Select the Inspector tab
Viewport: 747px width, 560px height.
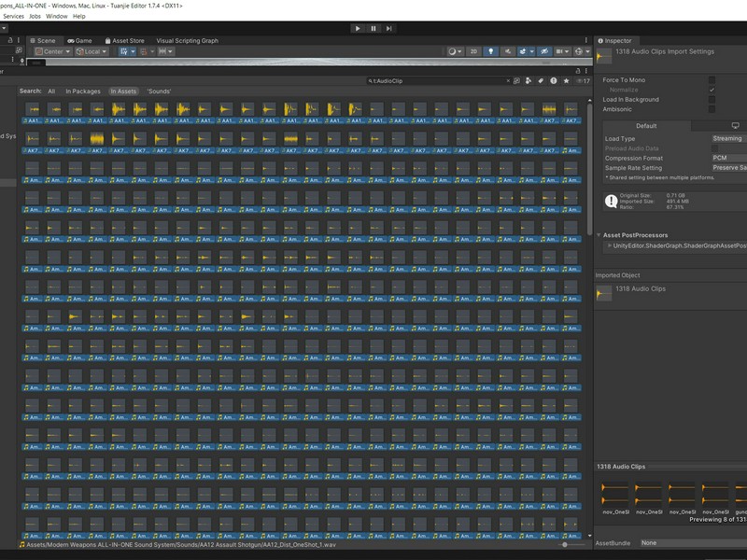point(614,40)
